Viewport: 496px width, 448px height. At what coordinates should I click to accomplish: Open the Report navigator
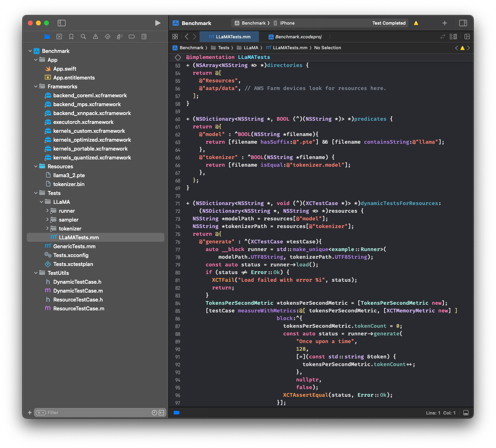tap(144, 36)
